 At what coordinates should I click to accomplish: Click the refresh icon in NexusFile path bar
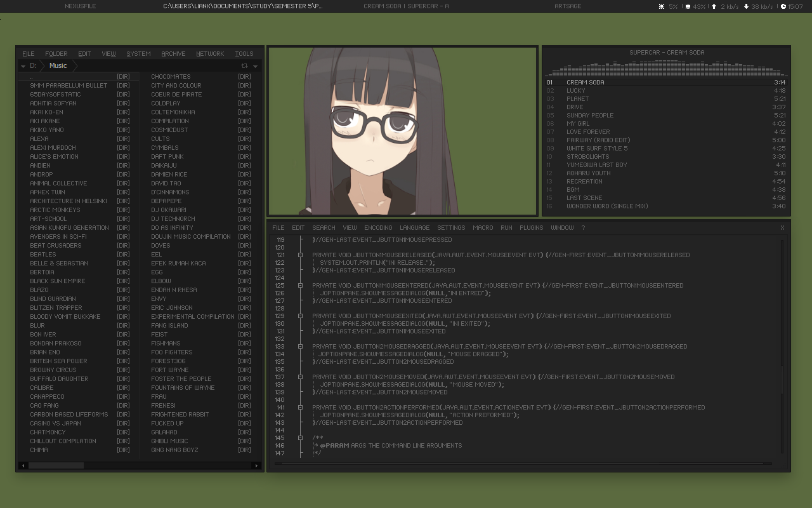pos(244,66)
